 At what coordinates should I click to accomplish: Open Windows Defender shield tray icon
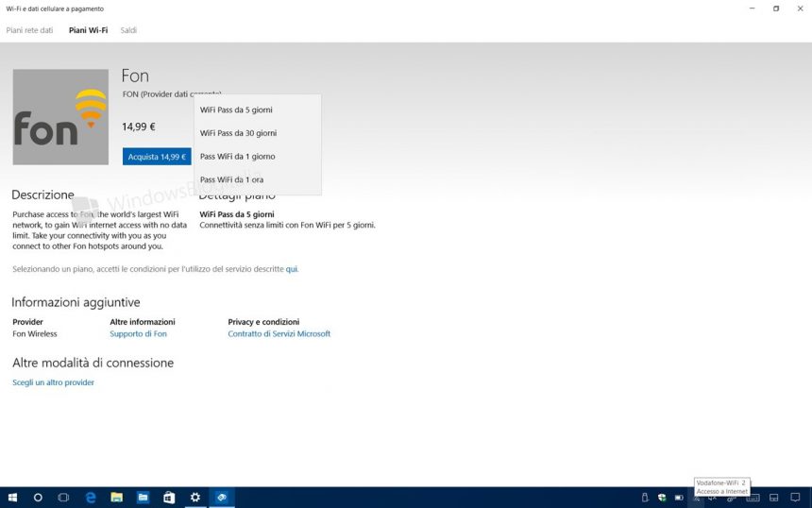[x=662, y=498]
